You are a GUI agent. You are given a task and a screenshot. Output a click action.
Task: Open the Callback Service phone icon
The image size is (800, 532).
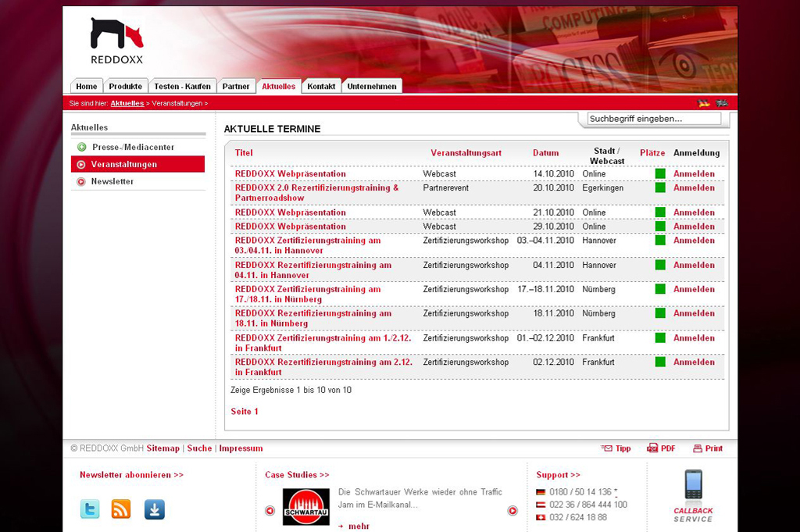point(694,485)
